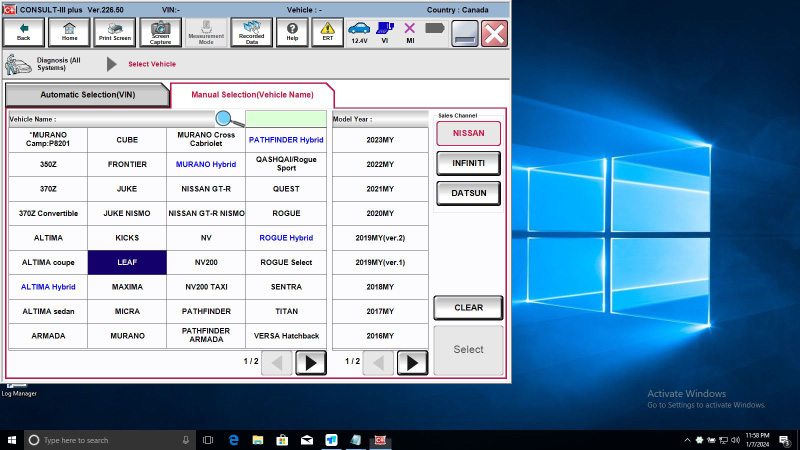Open the Help icon
The image size is (800, 450).
tap(292, 33)
